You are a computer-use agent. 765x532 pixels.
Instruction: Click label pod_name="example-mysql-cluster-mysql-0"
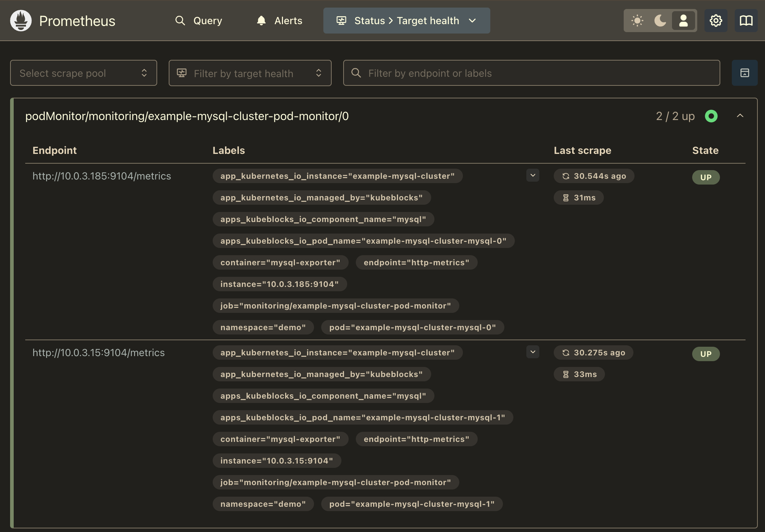[363, 241]
